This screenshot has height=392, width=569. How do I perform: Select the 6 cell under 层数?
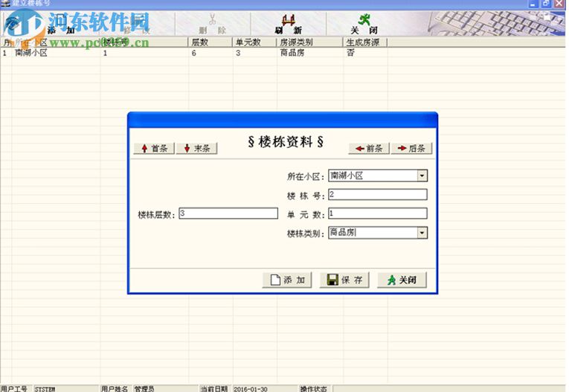coord(194,53)
